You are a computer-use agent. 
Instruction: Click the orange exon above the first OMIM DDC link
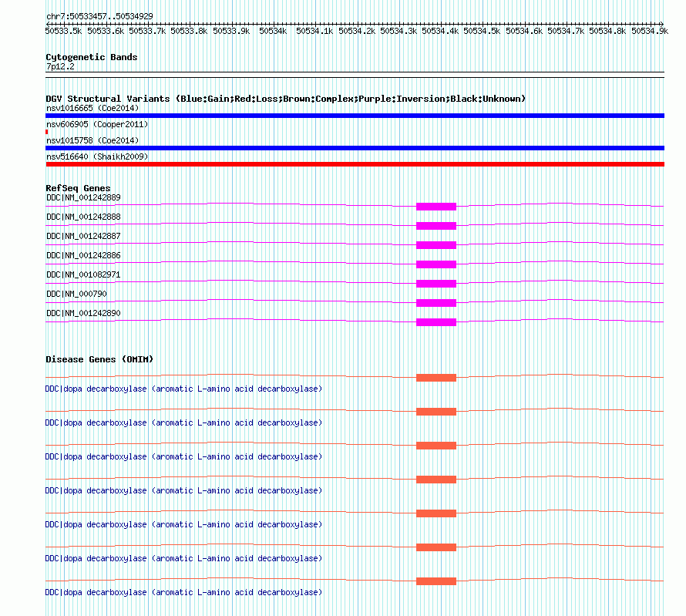click(436, 378)
